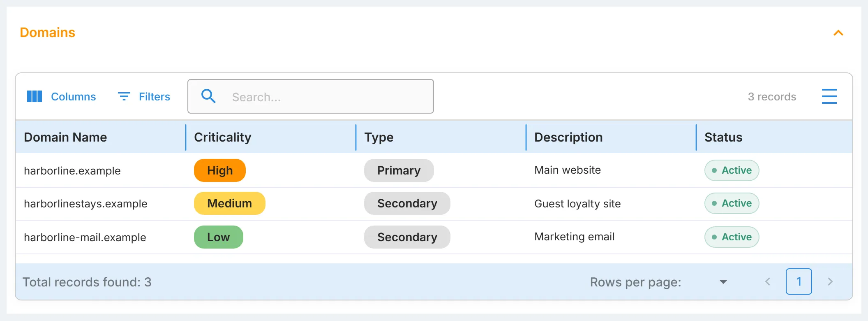Select harborline-mail.example domain cell

(x=85, y=237)
